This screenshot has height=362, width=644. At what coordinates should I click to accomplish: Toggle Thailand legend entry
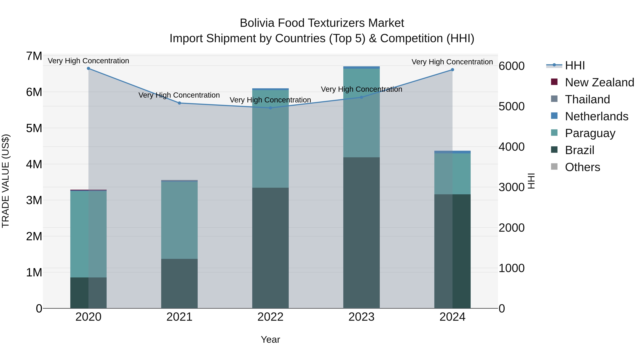click(x=580, y=99)
